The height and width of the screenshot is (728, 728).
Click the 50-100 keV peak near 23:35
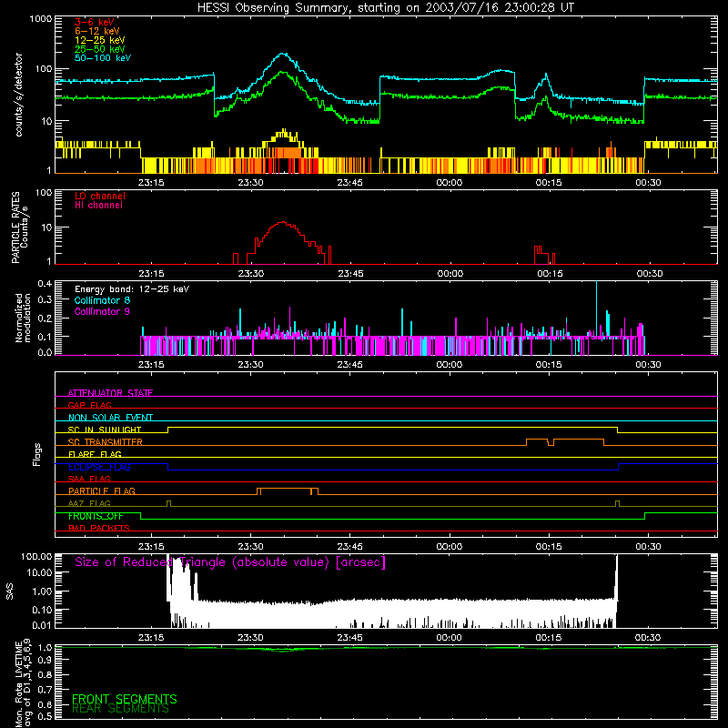(x=283, y=54)
